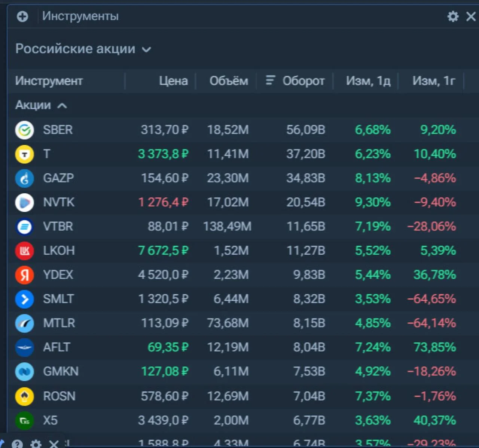Select the SBER ticker name
479x448 pixels.
point(58,130)
